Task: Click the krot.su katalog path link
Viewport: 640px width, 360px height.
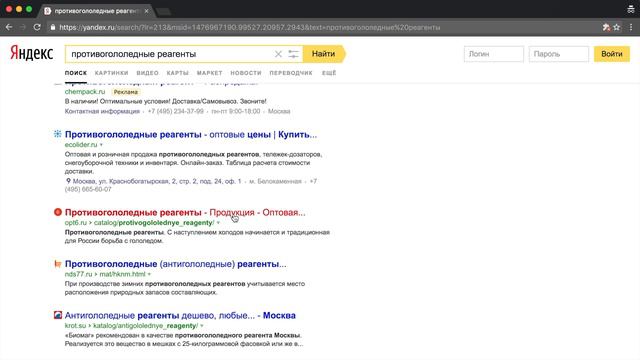Action: pos(131,326)
